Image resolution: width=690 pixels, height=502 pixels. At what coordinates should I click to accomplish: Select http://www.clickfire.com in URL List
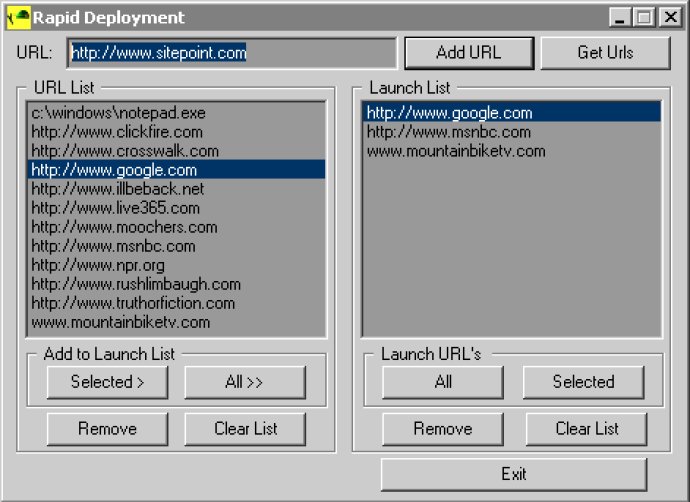click(x=176, y=132)
